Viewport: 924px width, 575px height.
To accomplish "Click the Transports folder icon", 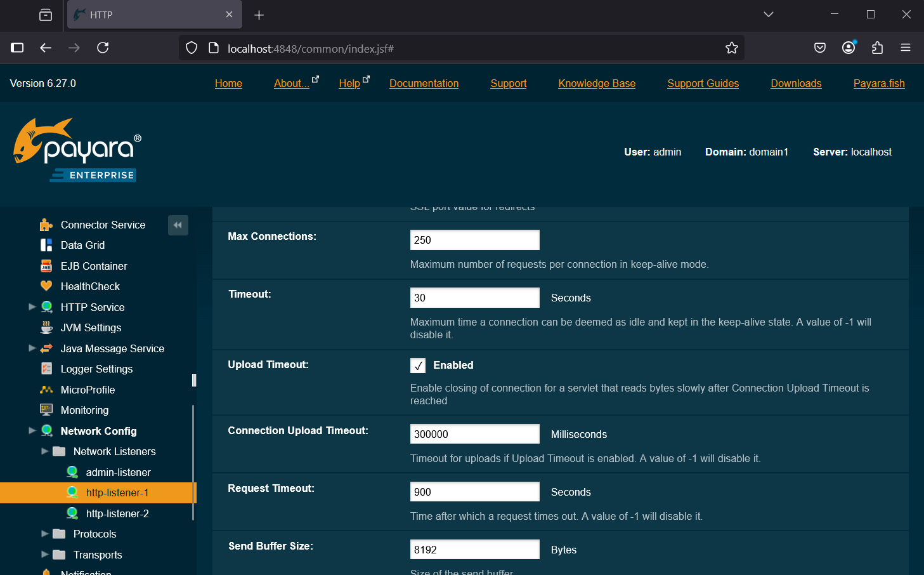I will (x=59, y=555).
